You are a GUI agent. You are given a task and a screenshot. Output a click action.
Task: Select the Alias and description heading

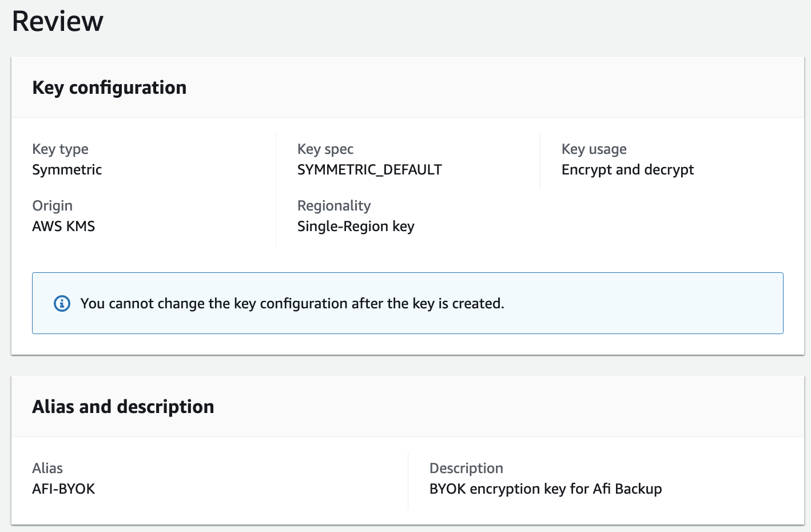(123, 407)
